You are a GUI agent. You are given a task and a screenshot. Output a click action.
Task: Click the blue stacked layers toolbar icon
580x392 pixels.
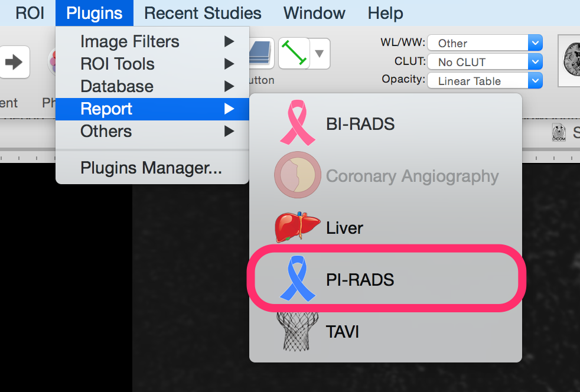pos(261,53)
